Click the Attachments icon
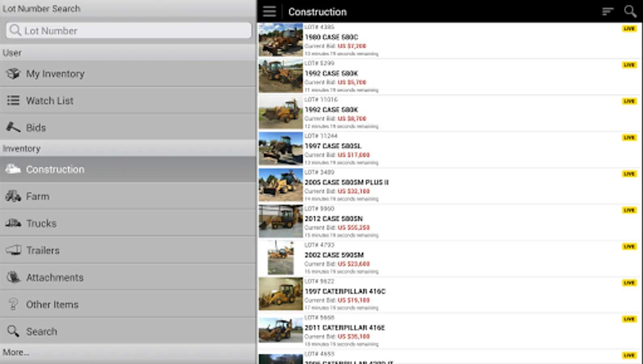 pyautogui.click(x=13, y=277)
